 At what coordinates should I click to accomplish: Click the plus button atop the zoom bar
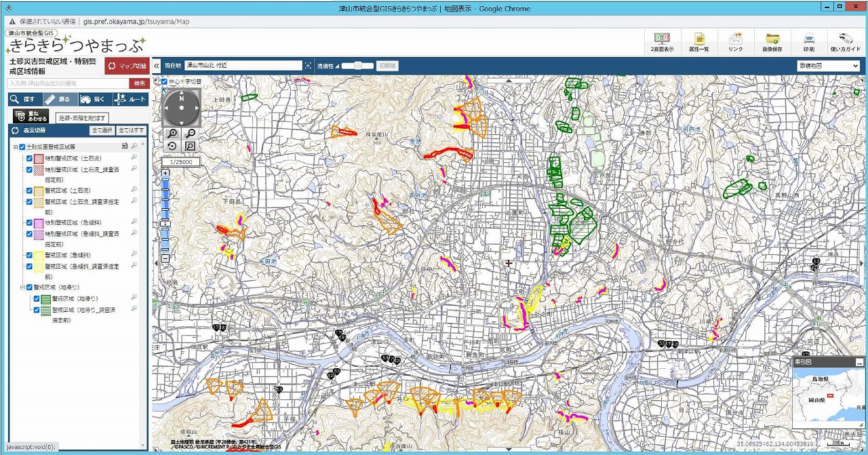pos(165,173)
